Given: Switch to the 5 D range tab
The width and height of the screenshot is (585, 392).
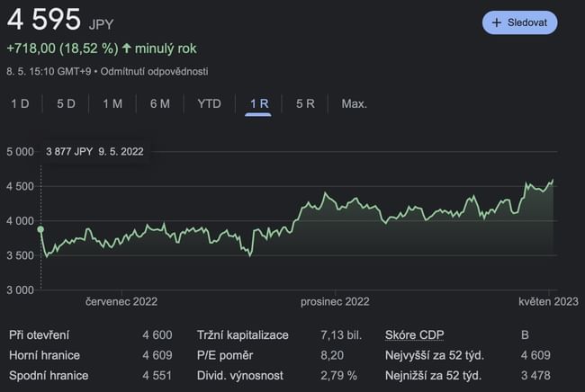Looking at the screenshot, I should (66, 103).
